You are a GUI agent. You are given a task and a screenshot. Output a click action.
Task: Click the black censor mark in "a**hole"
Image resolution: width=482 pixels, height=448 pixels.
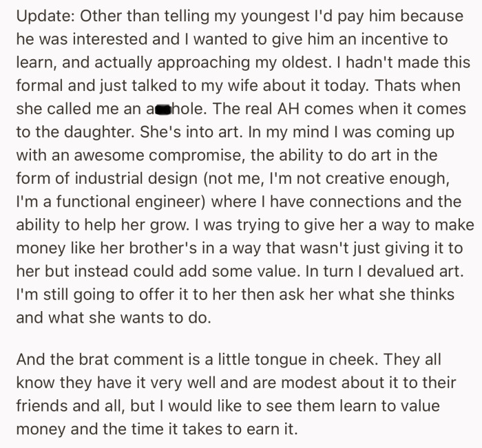[163, 109]
